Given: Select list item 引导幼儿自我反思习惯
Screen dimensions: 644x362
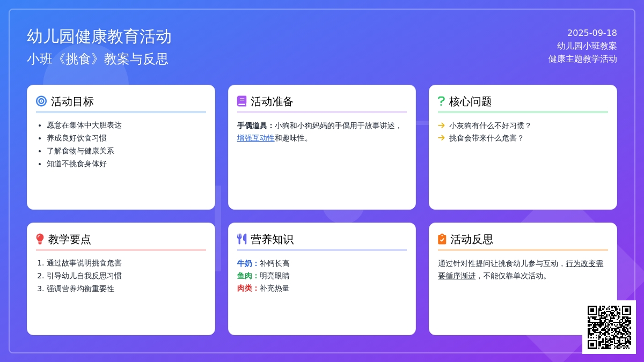Looking at the screenshot, I should (x=84, y=276).
